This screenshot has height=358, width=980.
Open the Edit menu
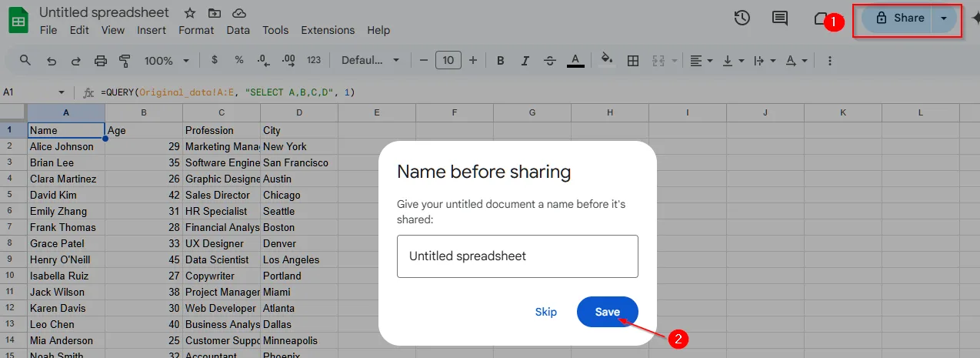click(79, 30)
